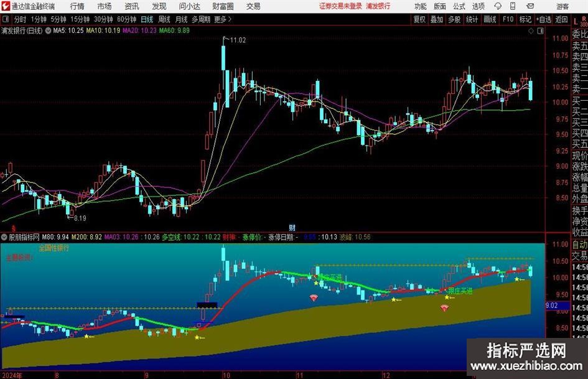Click +自选 to add to watchlist
The image size is (588, 379).
544,19
